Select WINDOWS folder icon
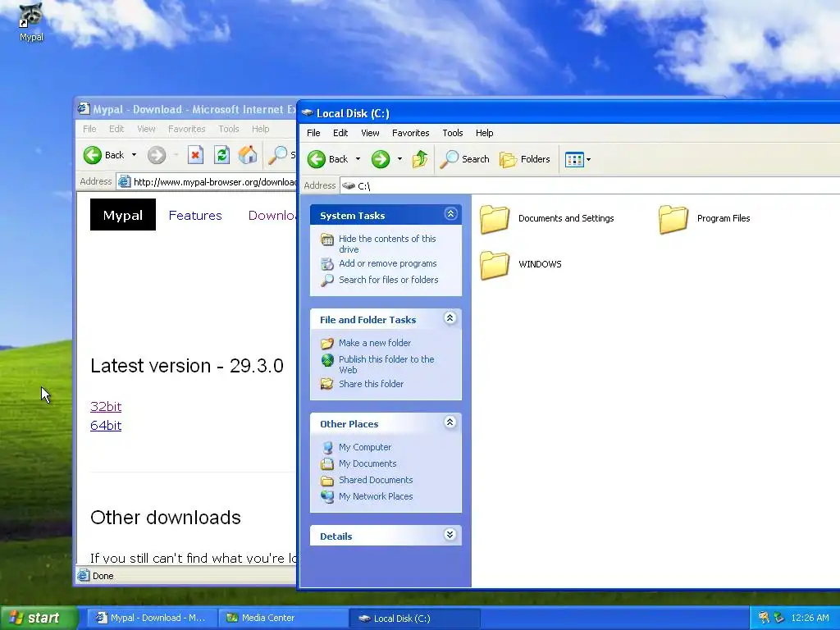This screenshot has height=630, width=840. click(x=494, y=265)
